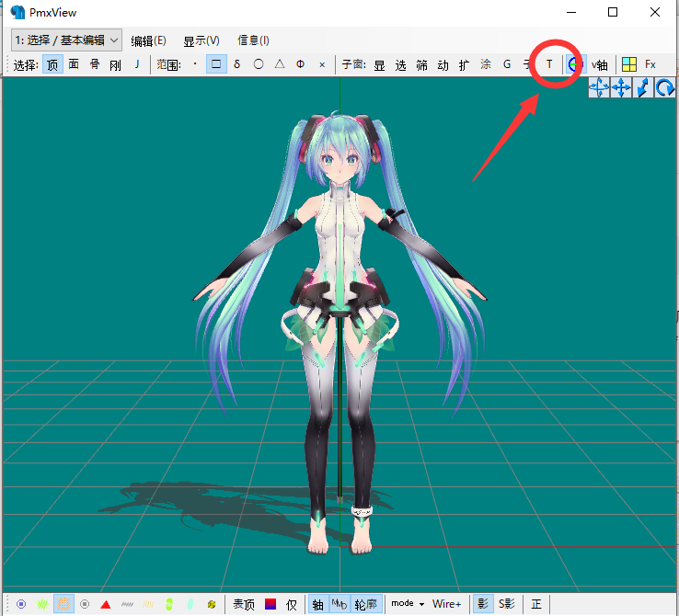Click the four-color grid view icon
This screenshot has width=679, height=616.
pos(628,65)
